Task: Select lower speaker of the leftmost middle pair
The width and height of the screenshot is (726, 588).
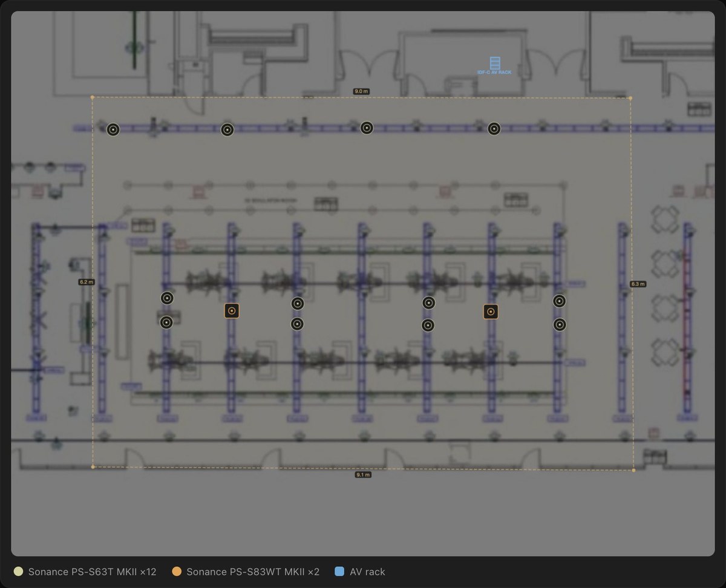Action: coord(166,322)
